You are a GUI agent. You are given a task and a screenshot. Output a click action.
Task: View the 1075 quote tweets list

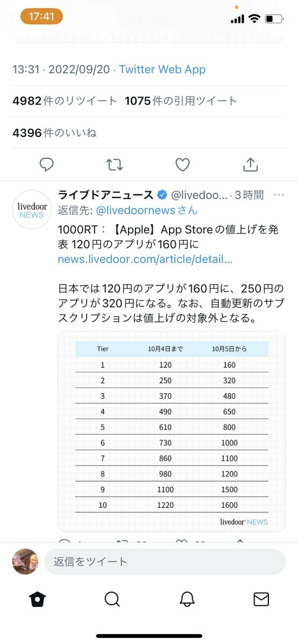[x=181, y=100]
